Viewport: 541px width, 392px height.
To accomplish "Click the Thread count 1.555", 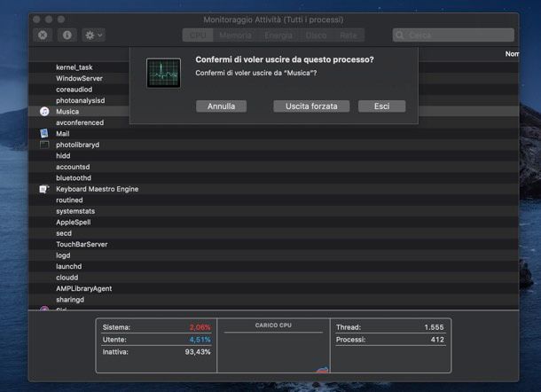I will [434, 327].
